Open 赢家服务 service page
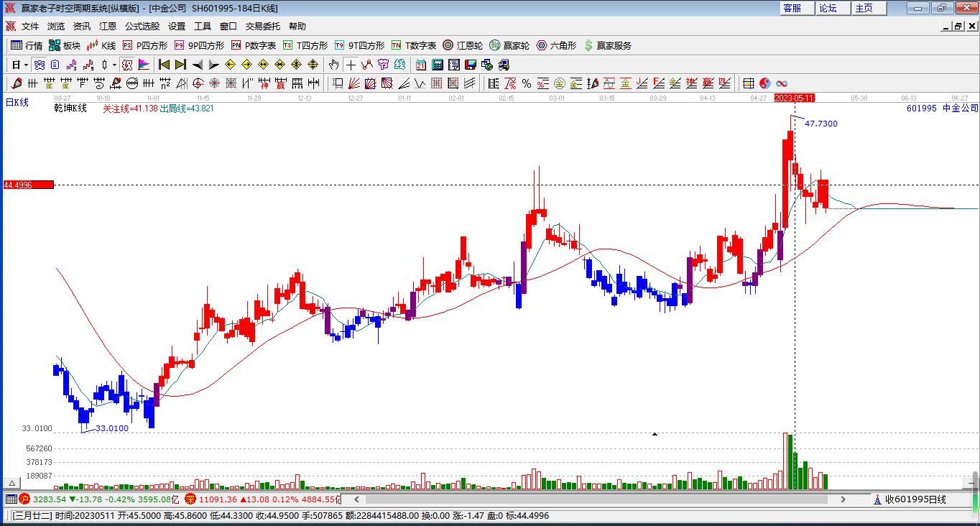 (607, 45)
